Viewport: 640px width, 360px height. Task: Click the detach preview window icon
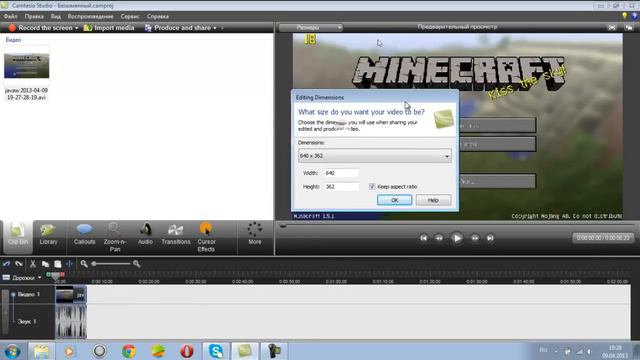pos(629,27)
